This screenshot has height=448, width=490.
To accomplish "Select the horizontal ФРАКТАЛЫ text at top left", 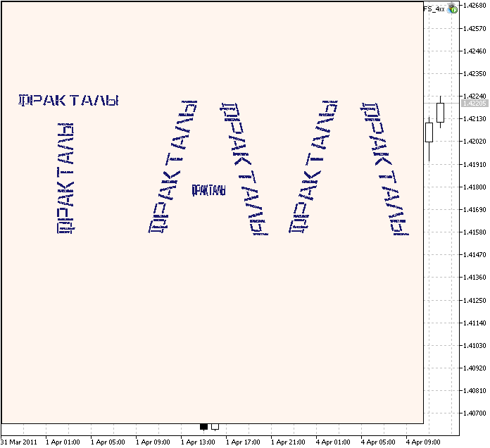I will point(68,100).
